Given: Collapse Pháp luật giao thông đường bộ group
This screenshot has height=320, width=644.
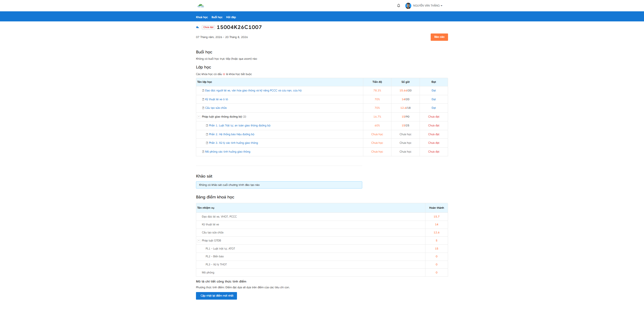Looking at the screenshot, I should pos(199,117).
